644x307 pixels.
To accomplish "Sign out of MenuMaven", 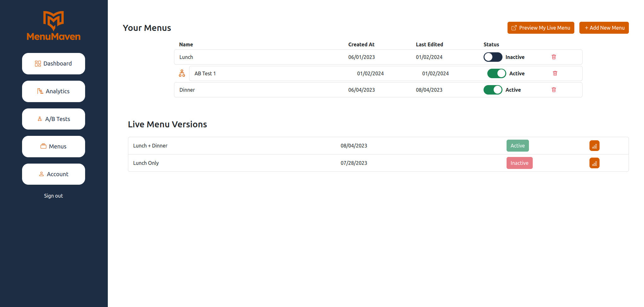I will click(54, 196).
